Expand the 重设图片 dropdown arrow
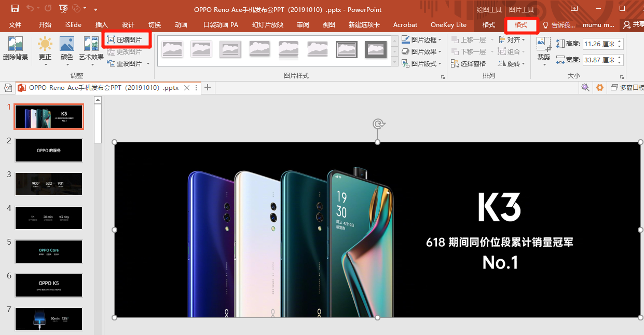Viewport: 644px width, 335px height. click(x=148, y=63)
